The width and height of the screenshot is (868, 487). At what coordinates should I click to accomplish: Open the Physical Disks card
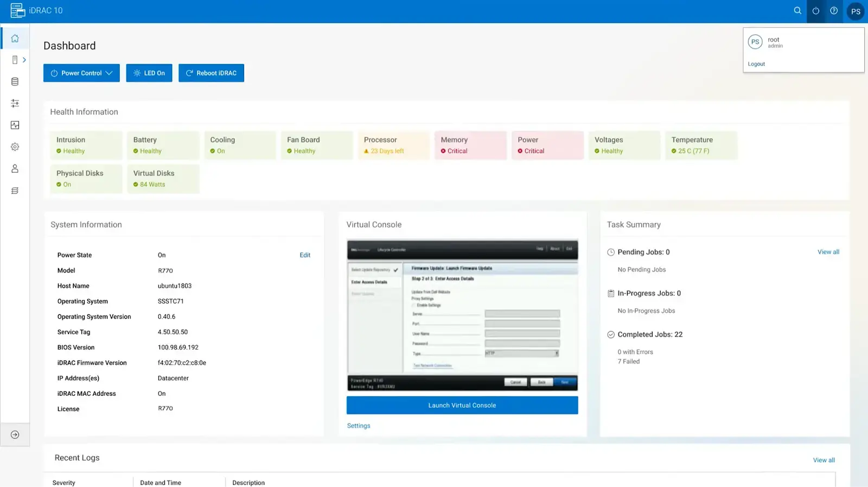86,179
